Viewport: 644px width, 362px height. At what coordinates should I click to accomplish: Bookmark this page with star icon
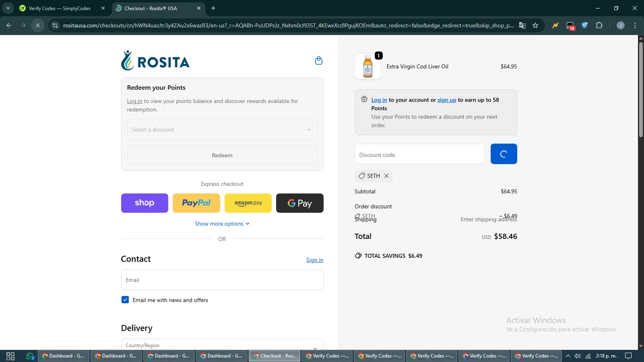[x=535, y=25]
